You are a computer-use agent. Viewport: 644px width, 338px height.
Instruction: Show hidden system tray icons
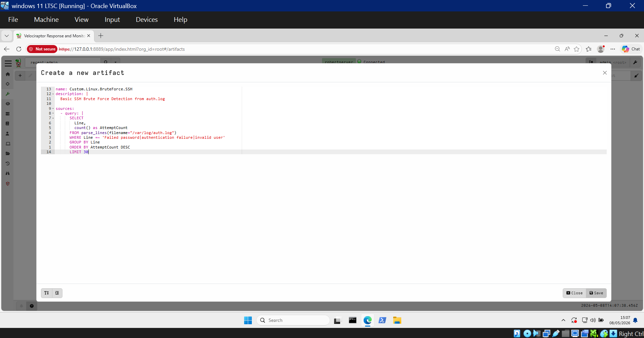click(563, 320)
